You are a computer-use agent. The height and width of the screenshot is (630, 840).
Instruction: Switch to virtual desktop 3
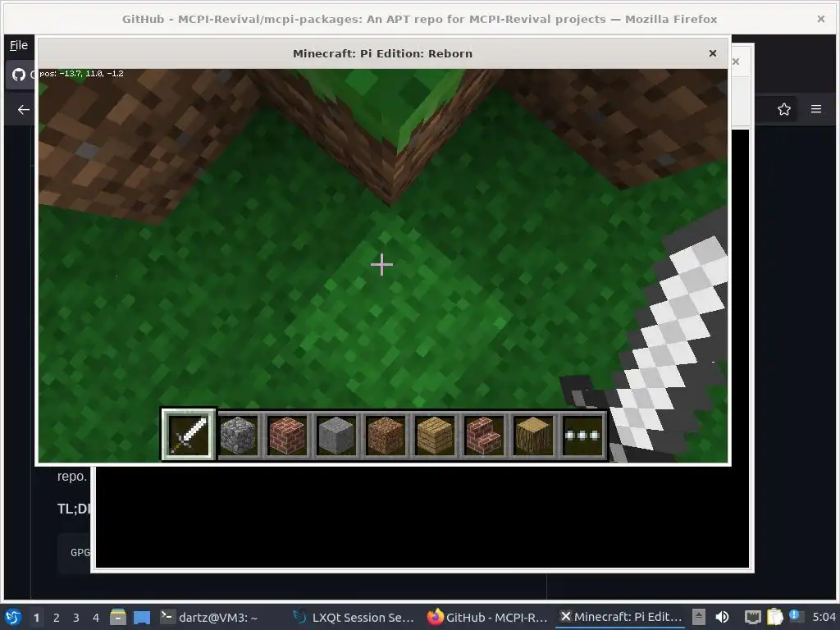click(76, 618)
